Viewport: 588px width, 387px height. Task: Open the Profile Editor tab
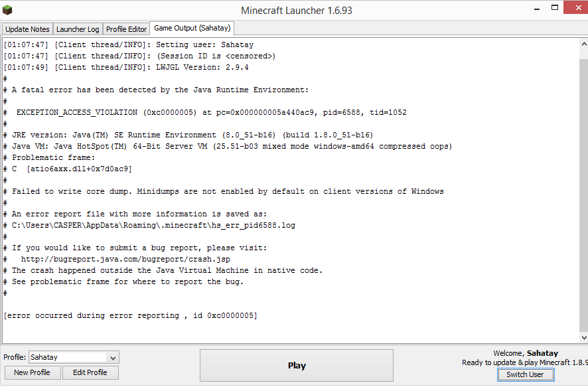point(126,29)
